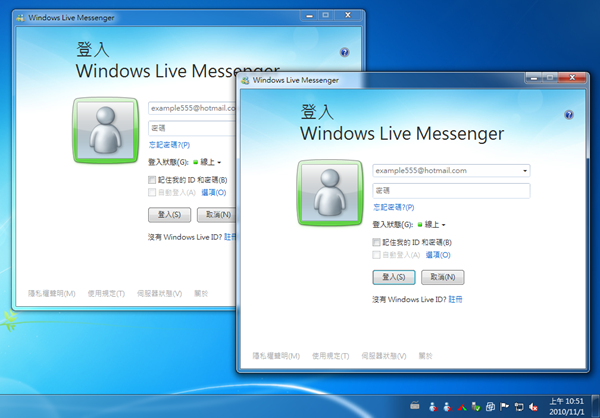Open the Safely Remove Hardware tray icon

pos(476,407)
